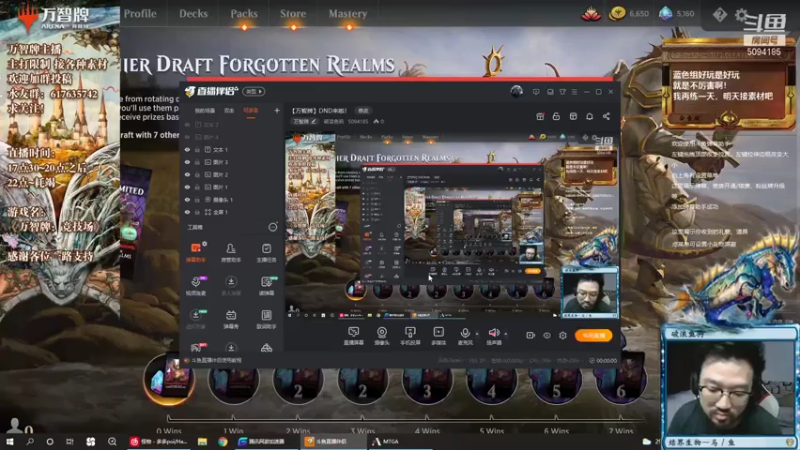Expand toolbox more options circle
This screenshot has height=450, width=800.
click(273, 227)
